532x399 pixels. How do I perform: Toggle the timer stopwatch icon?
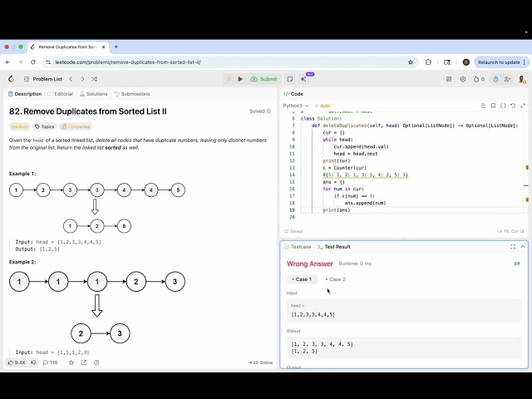(495, 79)
